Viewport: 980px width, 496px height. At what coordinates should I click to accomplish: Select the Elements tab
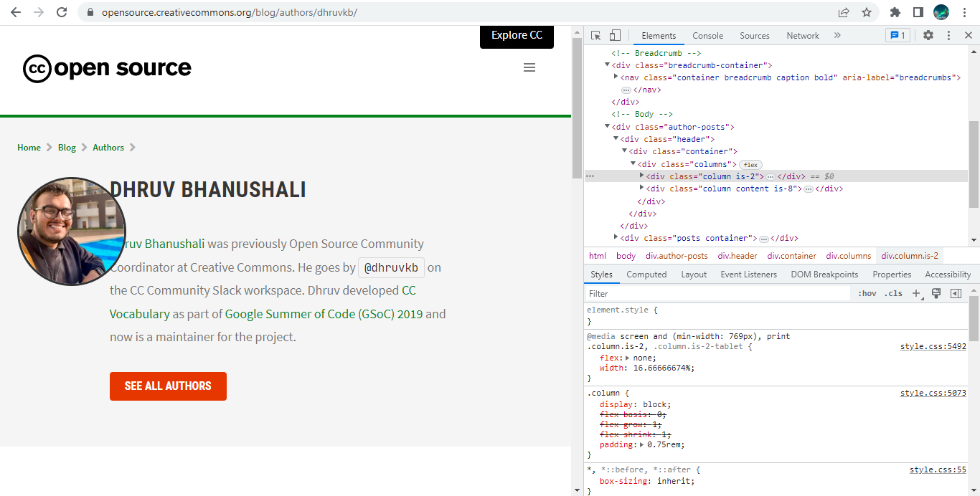click(x=659, y=36)
